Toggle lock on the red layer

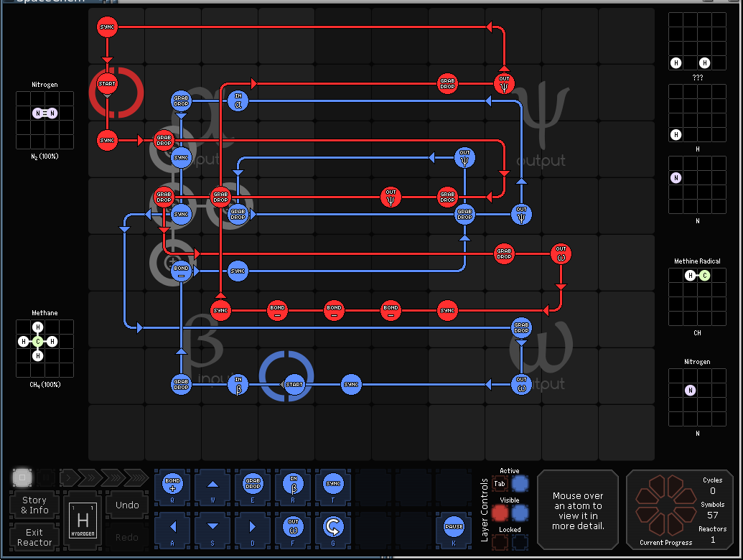click(500, 542)
